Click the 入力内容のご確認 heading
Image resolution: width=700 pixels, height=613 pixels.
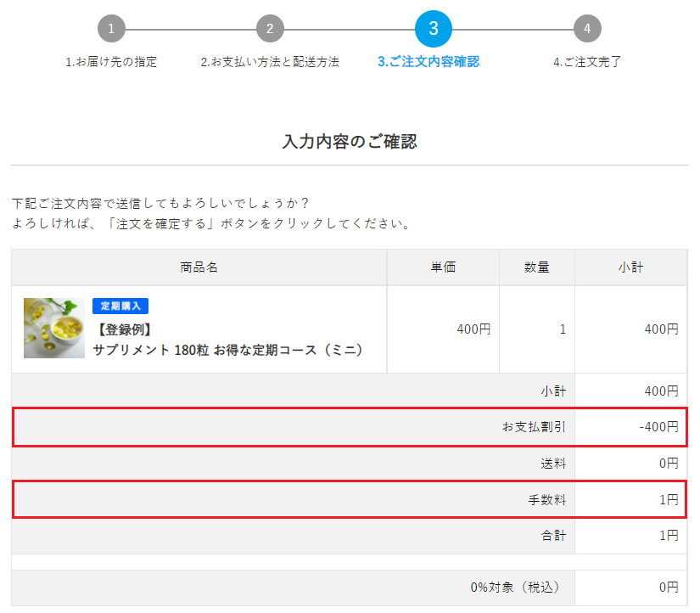point(350,142)
